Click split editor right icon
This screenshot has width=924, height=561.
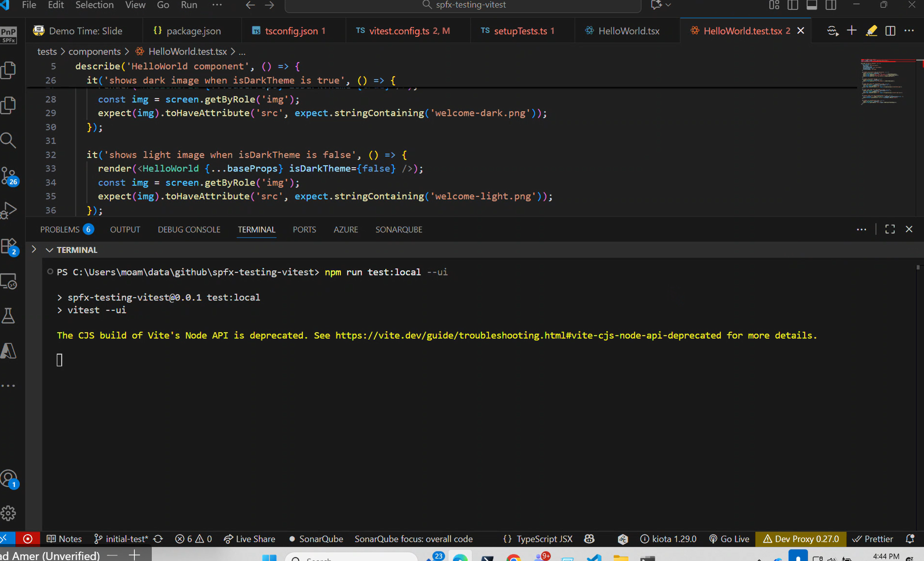point(890,31)
